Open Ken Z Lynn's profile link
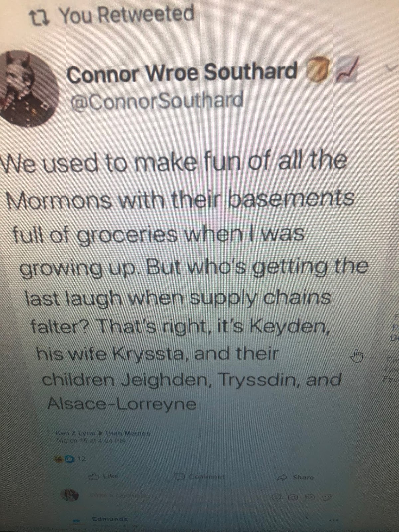Viewport: 399px width, 532px height. [75, 433]
